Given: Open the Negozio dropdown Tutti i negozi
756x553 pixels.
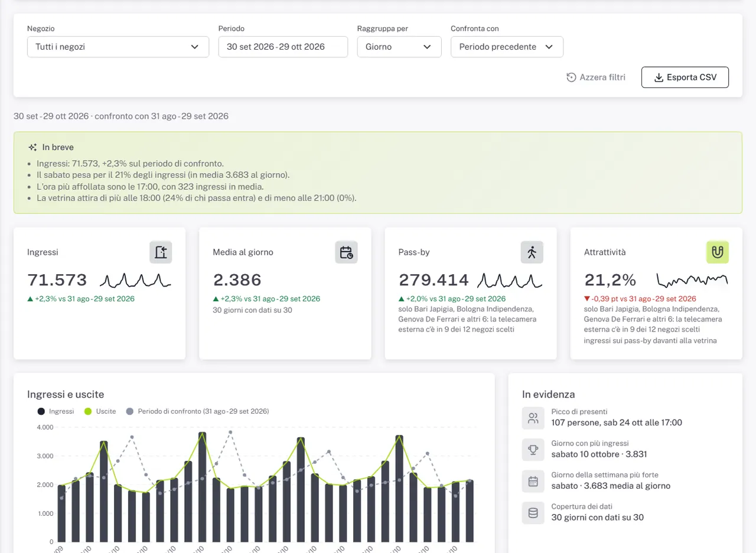Looking at the screenshot, I should point(118,47).
